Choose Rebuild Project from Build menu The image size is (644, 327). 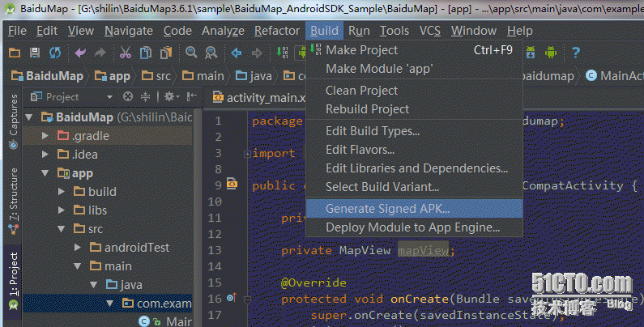coord(415,109)
